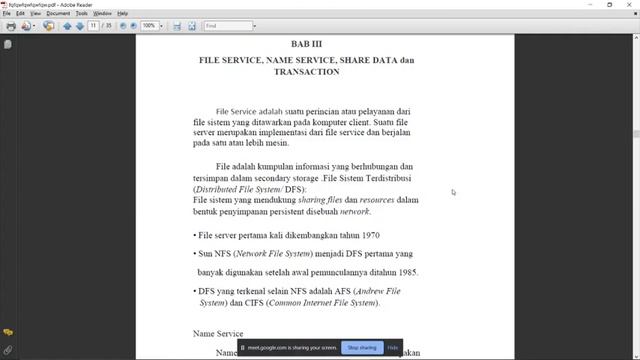
Task: Click the pause icon in sharing bar
Action: [x=242, y=348]
